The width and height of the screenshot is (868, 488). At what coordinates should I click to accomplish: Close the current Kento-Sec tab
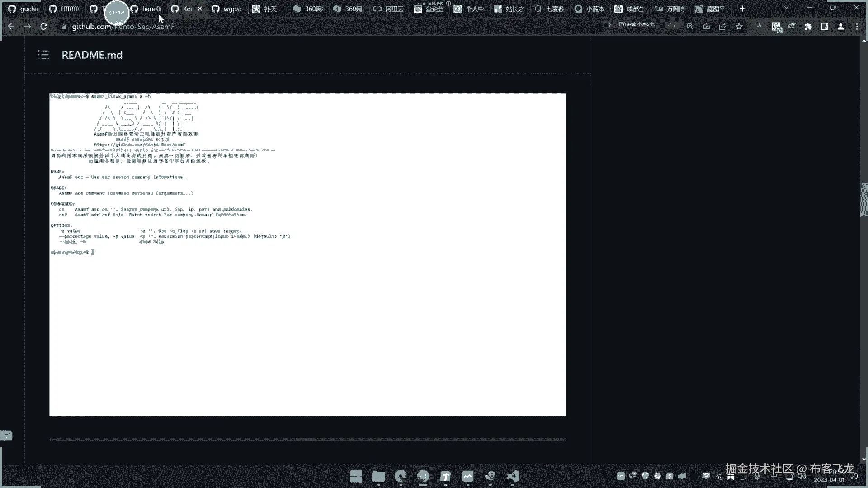click(x=200, y=9)
